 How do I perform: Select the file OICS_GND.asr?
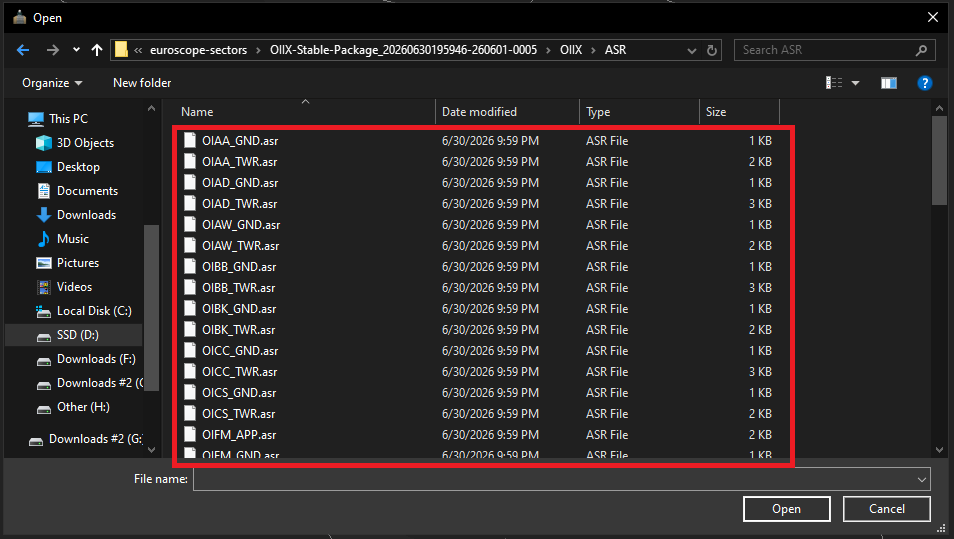[x=238, y=392]
